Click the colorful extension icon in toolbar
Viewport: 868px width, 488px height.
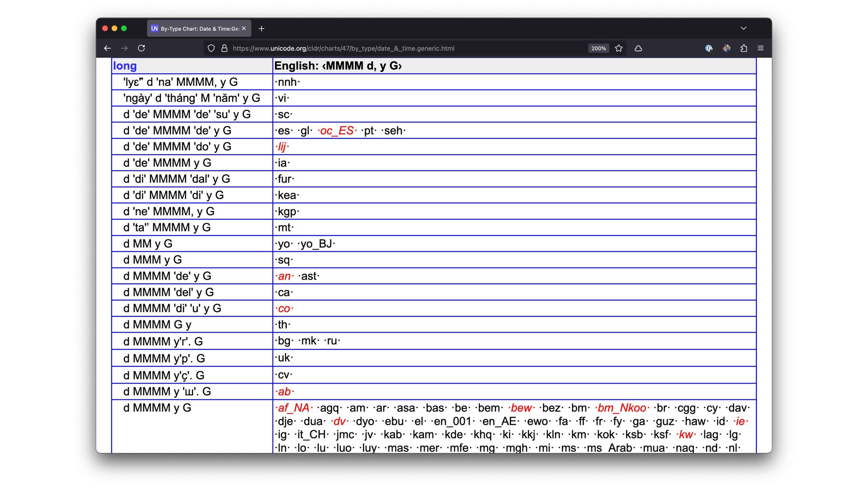[726, 48]
